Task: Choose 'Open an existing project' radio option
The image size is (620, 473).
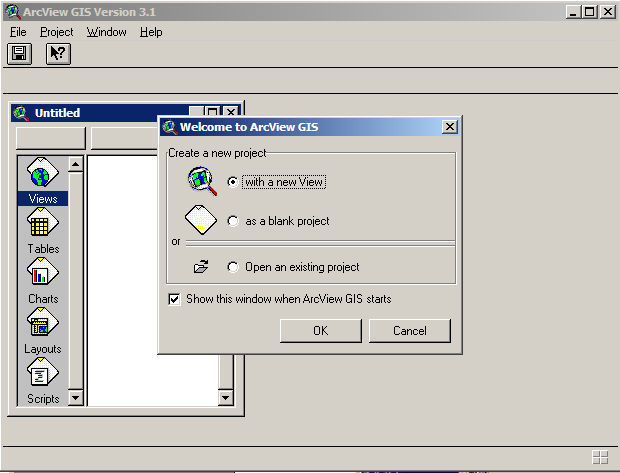Action: [232, 267]
